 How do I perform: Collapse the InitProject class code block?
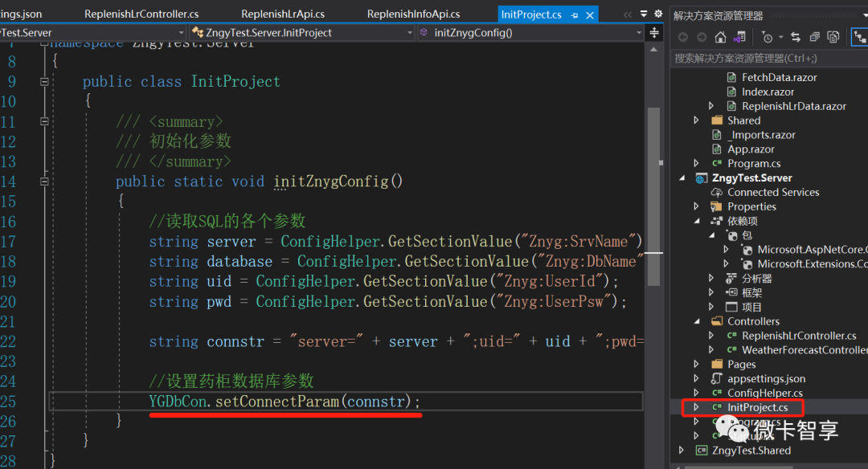pos(44,82)
